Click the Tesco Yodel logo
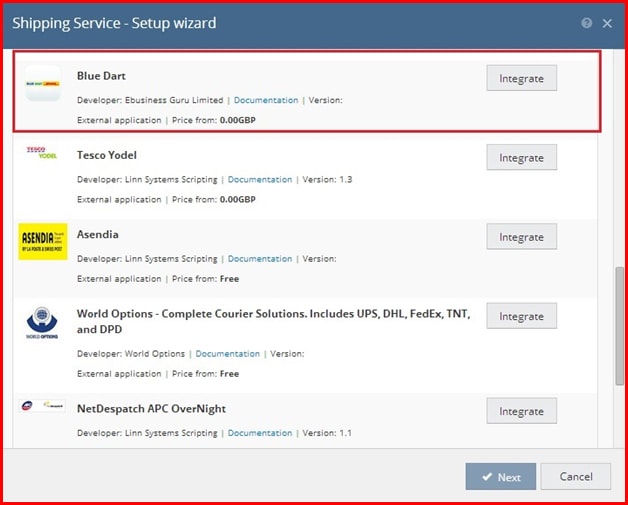Image resolution: width=628 pixels, height=505 pixels. (x=42, y=153)
